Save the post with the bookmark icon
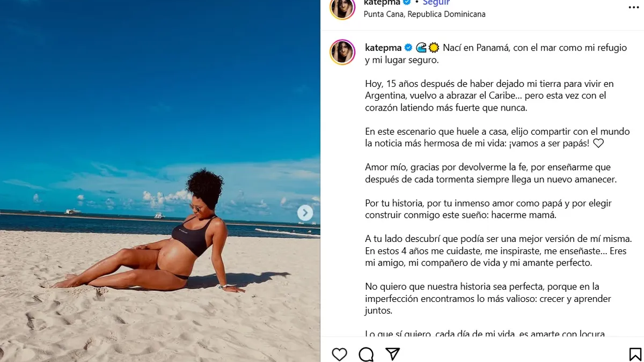The height and width of the screenshot is (362, 644). [635, 354]
